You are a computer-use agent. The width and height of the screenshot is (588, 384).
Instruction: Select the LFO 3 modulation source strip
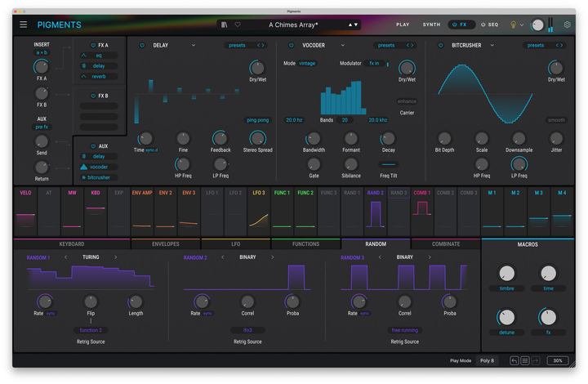(x=259, y=212)
